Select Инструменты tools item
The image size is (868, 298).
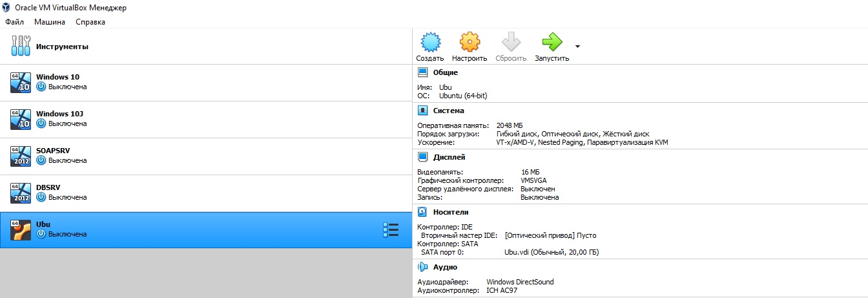(x=206, y=47)
